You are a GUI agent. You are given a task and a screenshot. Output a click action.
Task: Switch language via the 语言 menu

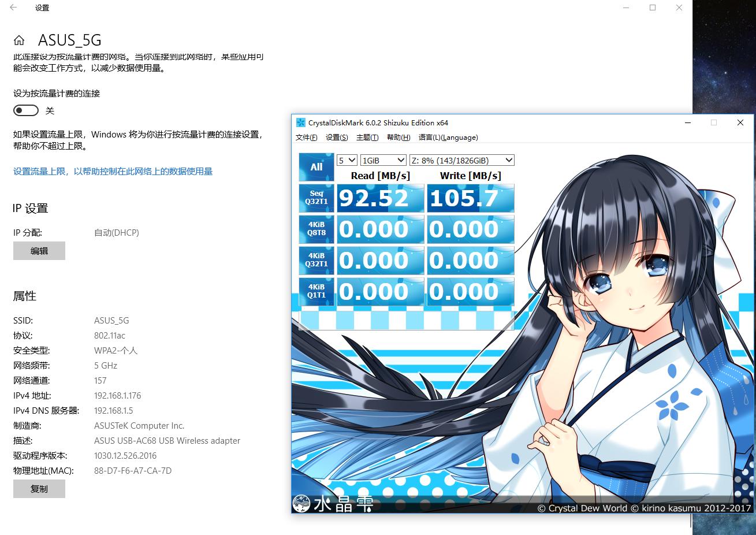(x=448, y=138)
